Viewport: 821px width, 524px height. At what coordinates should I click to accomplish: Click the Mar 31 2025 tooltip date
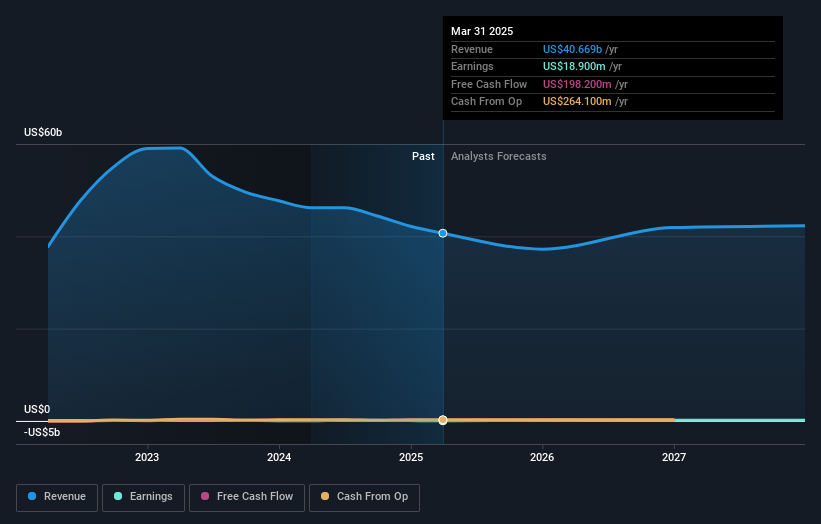pos(482,31)
